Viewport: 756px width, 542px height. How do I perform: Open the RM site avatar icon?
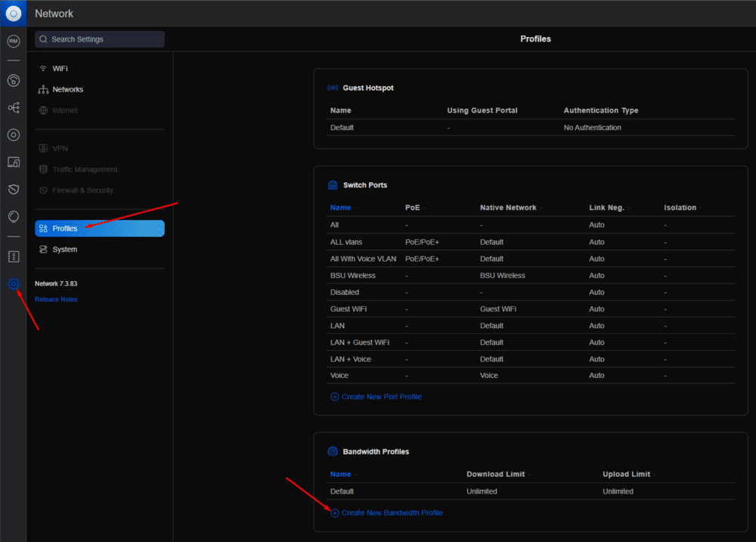pos(14,42)
